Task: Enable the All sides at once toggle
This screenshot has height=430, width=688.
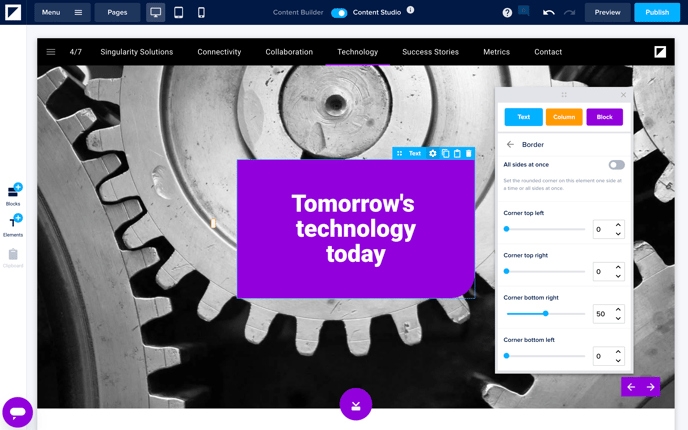Action: (x=616, y=165)
